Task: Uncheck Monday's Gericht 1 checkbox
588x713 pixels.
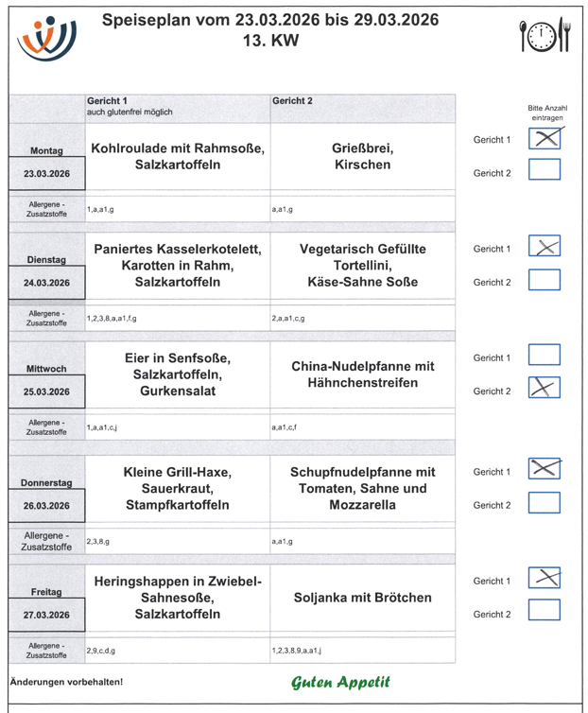Action: (544, 139)
